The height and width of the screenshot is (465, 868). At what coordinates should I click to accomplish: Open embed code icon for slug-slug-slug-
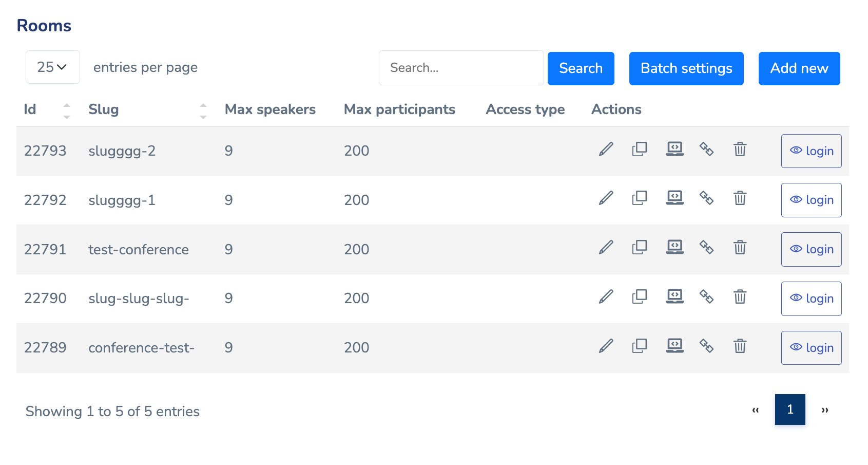[675, 297]
